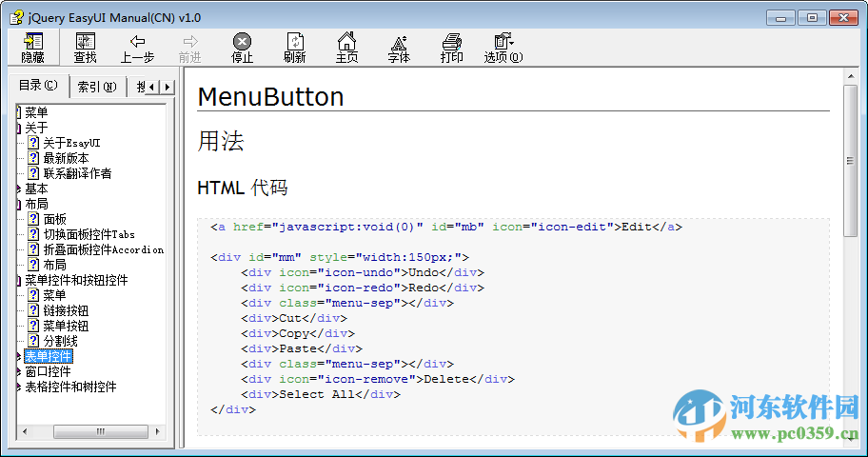Viewport: 868px width, 457px height.
Task: Click help page icon beside 关于EsayUI
Action: point(33,143)
